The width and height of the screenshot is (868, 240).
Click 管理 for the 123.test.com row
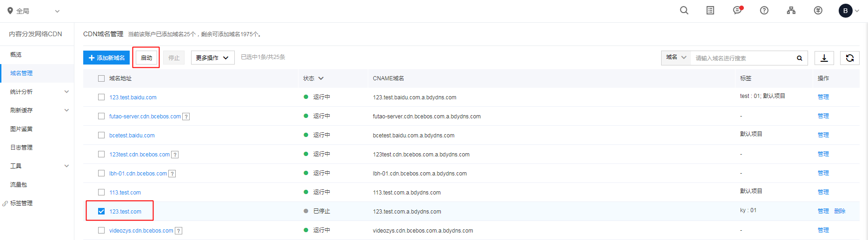click(823, 211)
